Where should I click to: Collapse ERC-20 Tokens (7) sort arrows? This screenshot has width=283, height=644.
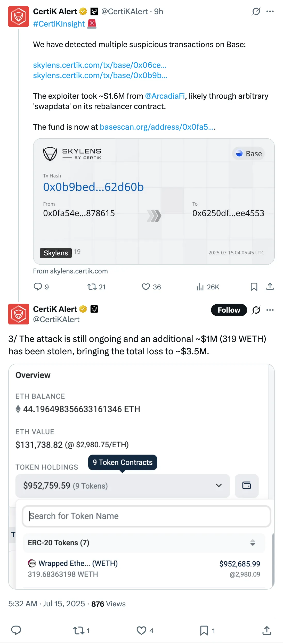[253, 542]
